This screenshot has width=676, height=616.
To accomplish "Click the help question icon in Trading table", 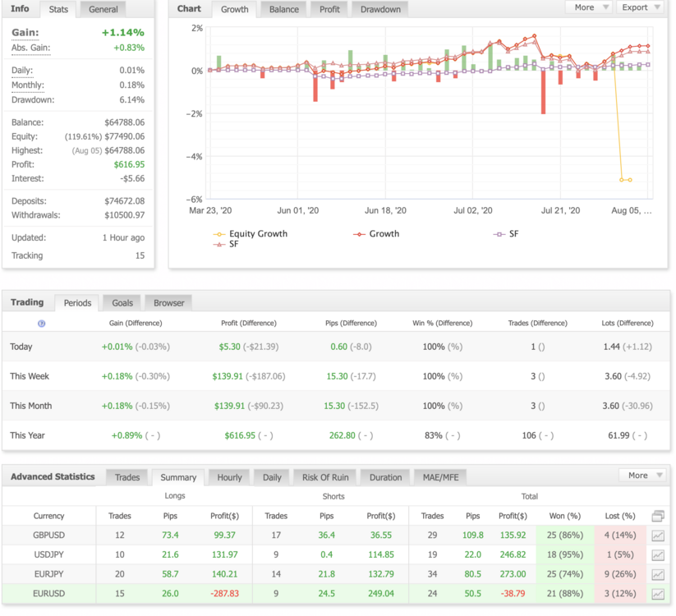I will tap(41, 324).
